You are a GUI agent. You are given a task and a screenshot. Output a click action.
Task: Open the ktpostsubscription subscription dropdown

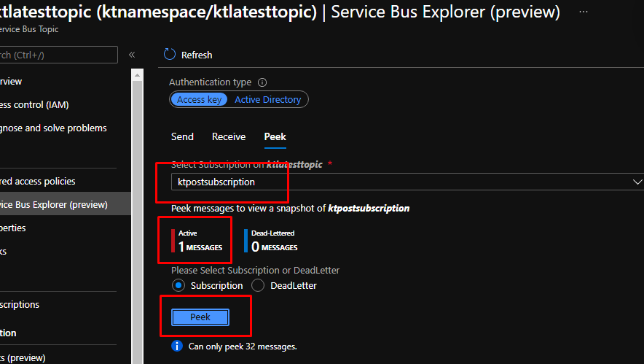tap(401, 182)
